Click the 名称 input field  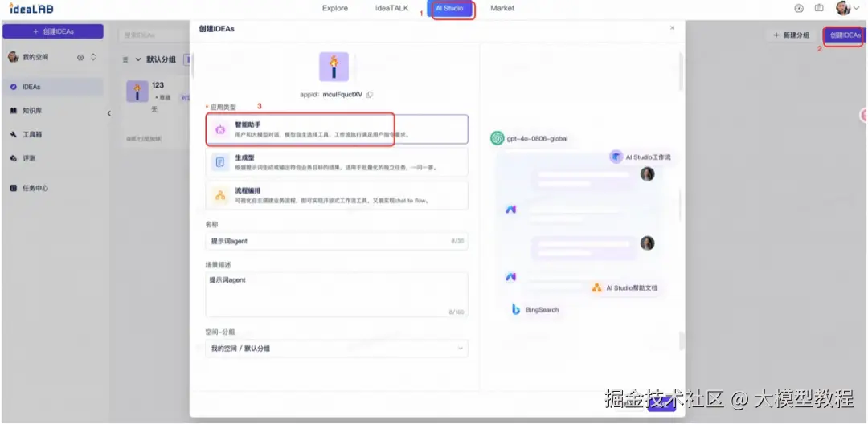point(337,241)
